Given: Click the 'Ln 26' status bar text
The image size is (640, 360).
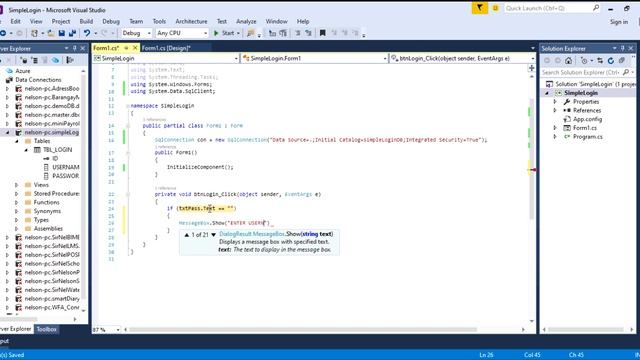Looking at the screenshot, I should click(486, 355).
